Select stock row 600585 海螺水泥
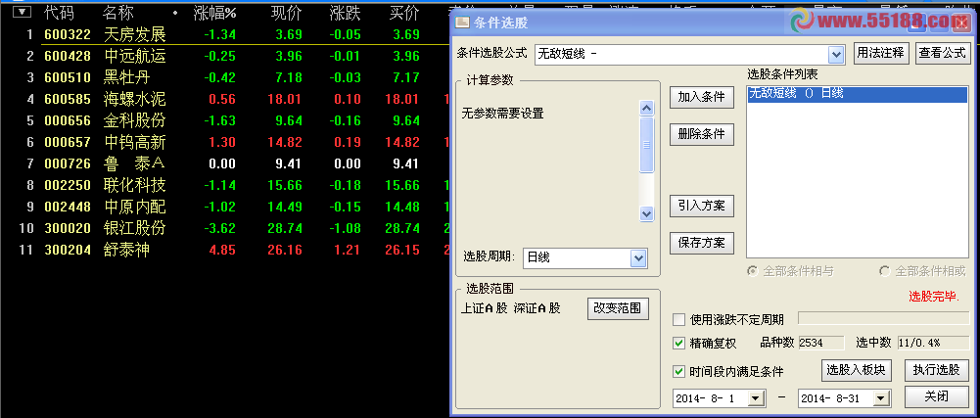The width and height of the screenshot is (980, 418). (225, 99)
